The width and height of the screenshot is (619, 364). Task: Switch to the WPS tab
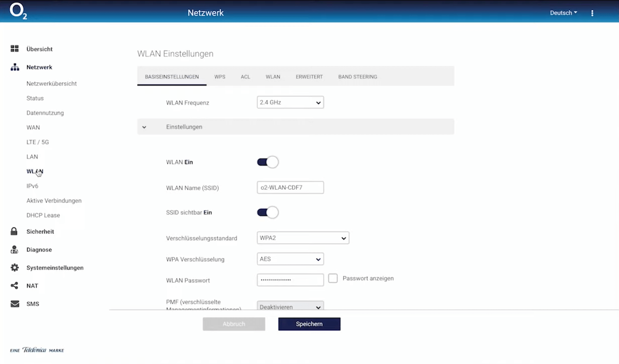point(220,77)
